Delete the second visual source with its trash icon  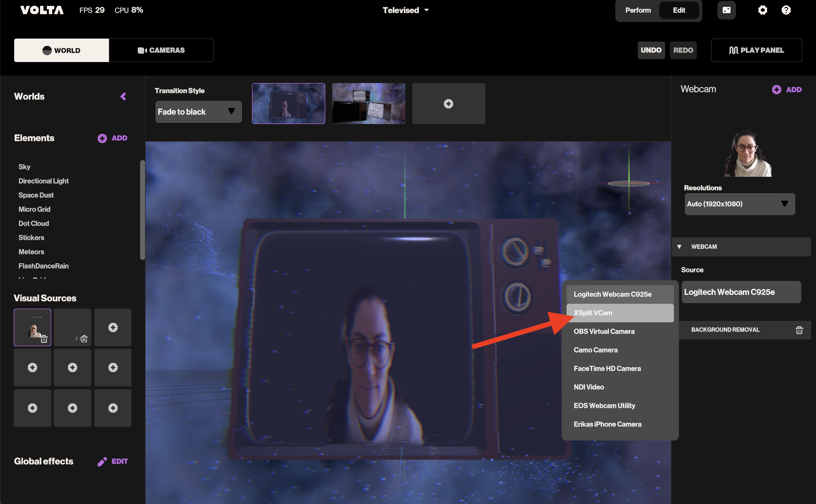(x=84, y=339)
